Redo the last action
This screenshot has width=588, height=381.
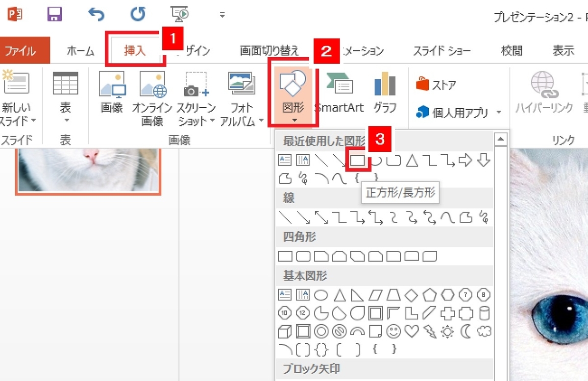(138, 14)
